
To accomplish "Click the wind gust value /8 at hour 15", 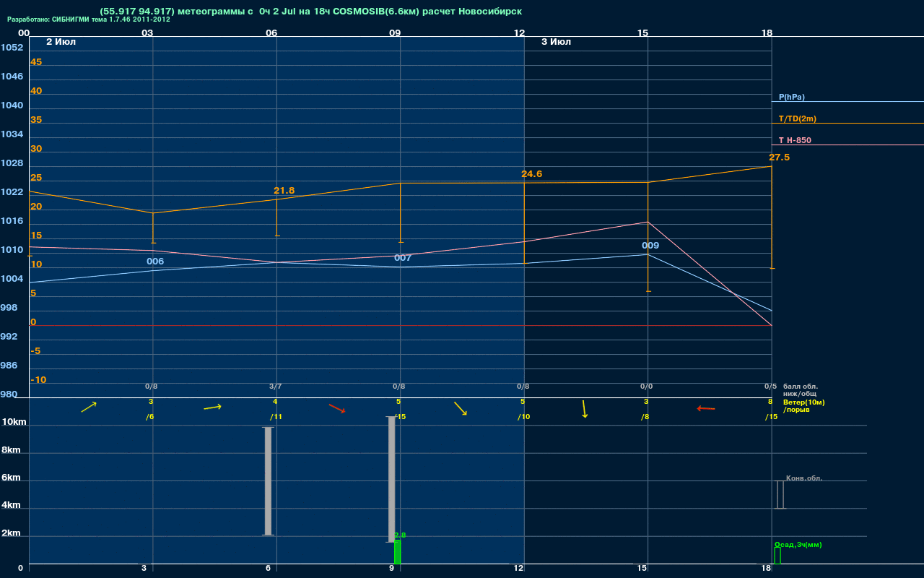I will coord(645,417).
